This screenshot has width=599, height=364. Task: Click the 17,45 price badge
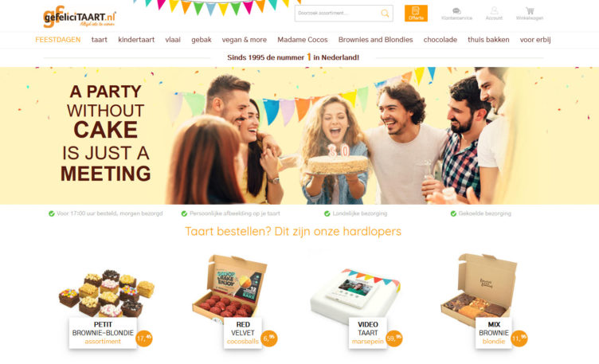144,339
